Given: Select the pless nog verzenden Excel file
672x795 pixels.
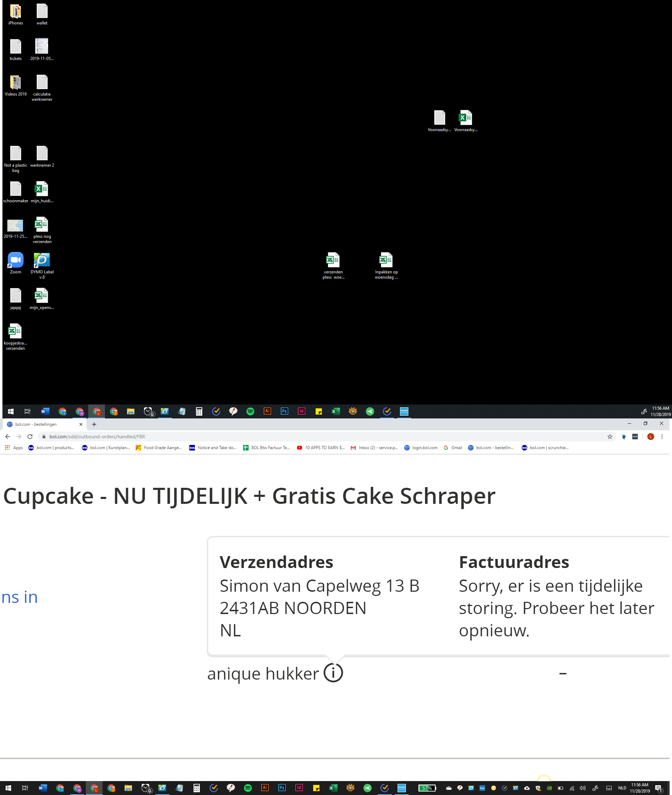Looking at the screenshot, I should point(42,230).
